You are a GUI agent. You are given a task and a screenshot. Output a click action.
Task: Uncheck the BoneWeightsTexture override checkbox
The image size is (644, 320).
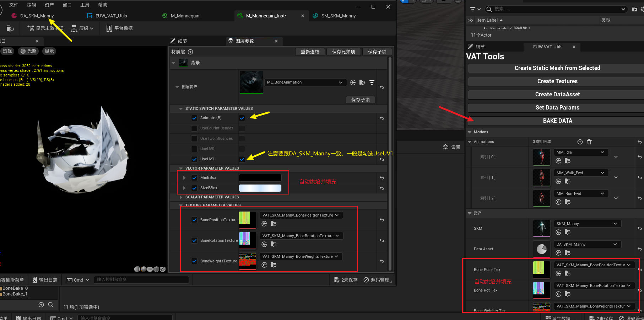point(194,261)
